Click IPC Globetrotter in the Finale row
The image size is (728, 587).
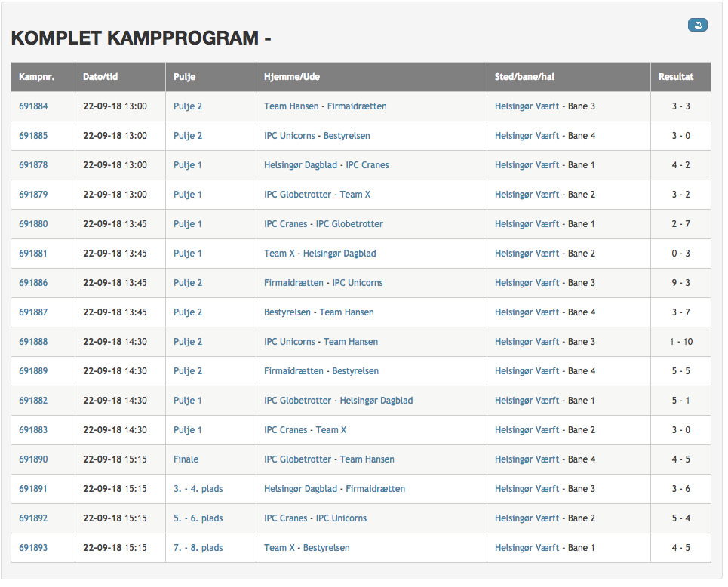click(297, 459)
